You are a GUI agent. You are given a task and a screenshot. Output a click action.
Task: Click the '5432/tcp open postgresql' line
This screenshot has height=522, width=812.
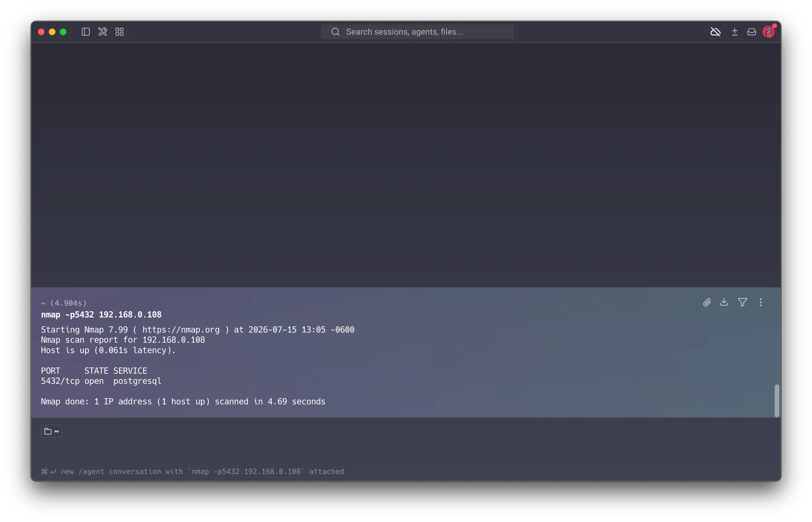(101, 381)
